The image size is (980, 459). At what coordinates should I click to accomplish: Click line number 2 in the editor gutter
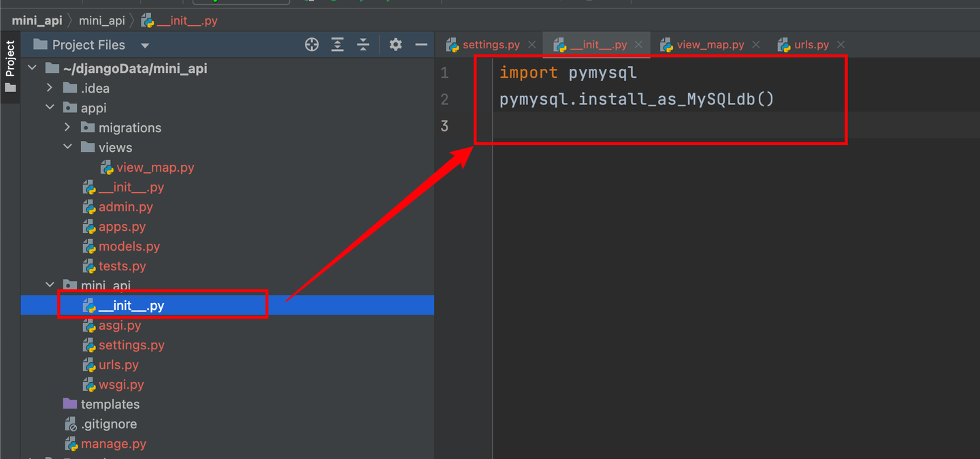[x=444, y=99]
